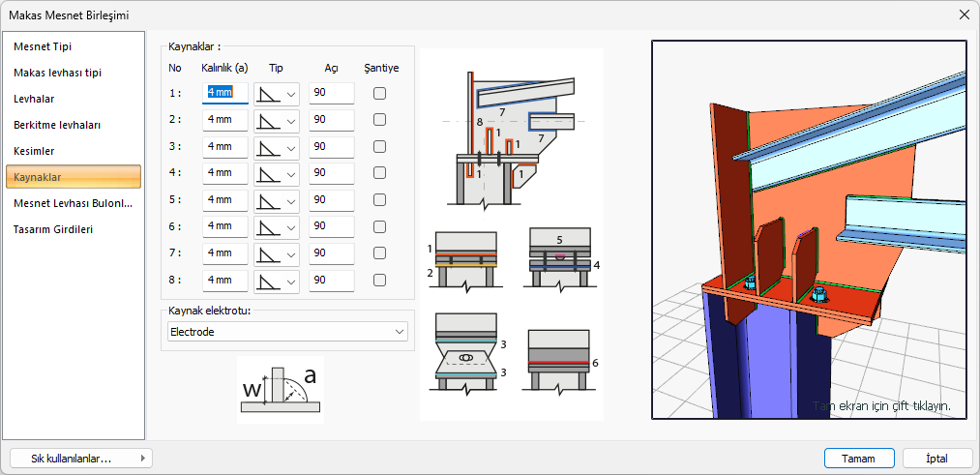The height and width of the screenshot is (475, 980).
Task: Expand the Tip dropdown arrow for weld 2
Action: [292, 121]
